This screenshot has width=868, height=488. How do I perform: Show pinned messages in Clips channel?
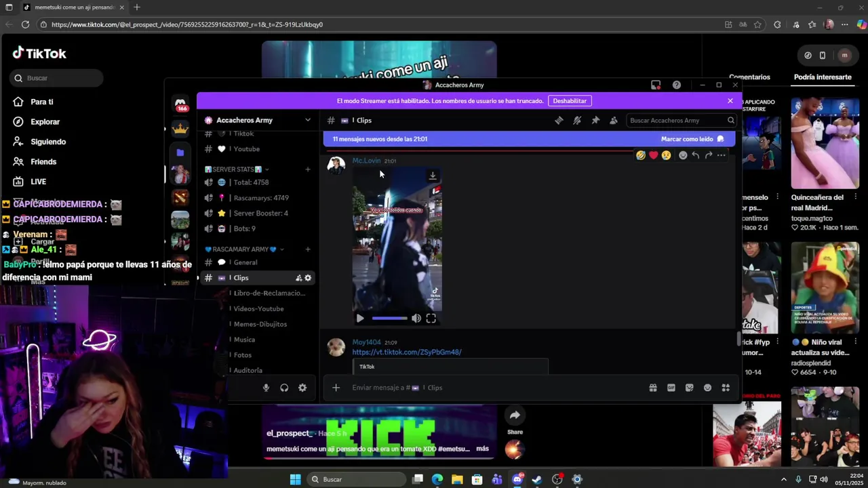(x=595, y=120)
